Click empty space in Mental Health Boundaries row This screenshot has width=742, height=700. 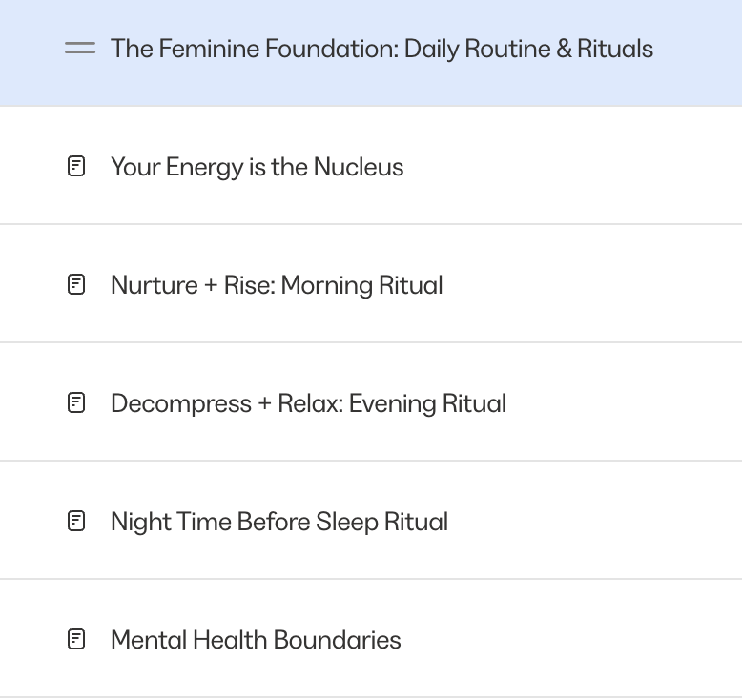point(567,639)
